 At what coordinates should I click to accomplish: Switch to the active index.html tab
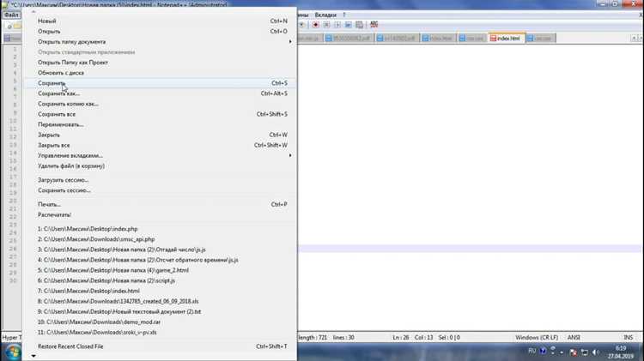(x=507, y=38)
